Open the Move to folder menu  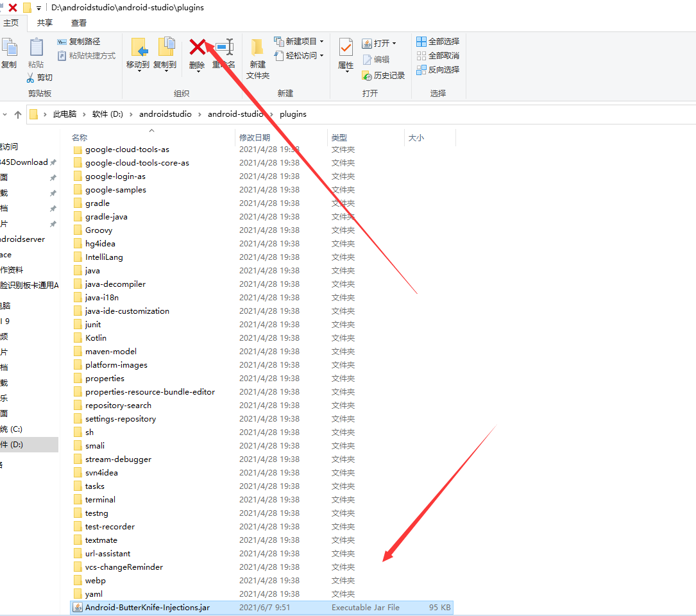click(138, 53)
